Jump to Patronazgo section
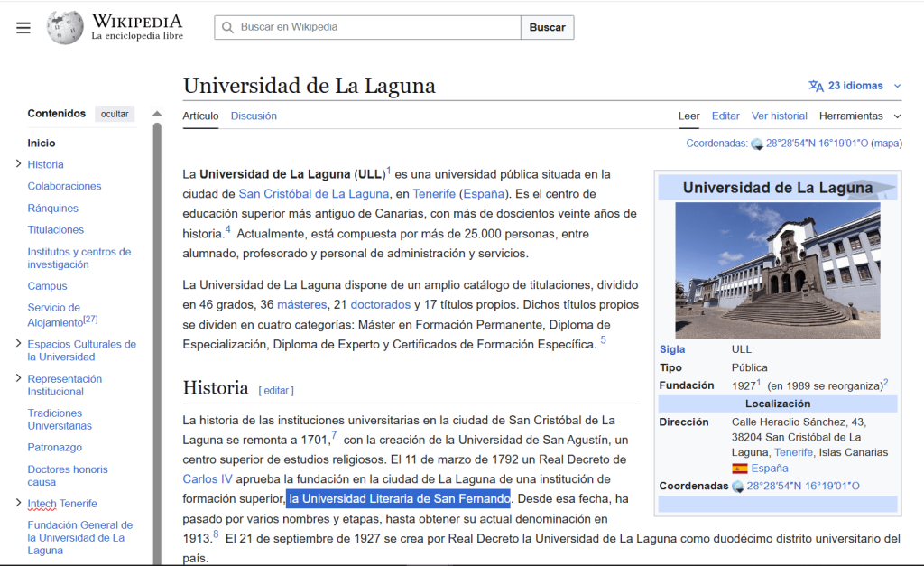 (55, 448)
